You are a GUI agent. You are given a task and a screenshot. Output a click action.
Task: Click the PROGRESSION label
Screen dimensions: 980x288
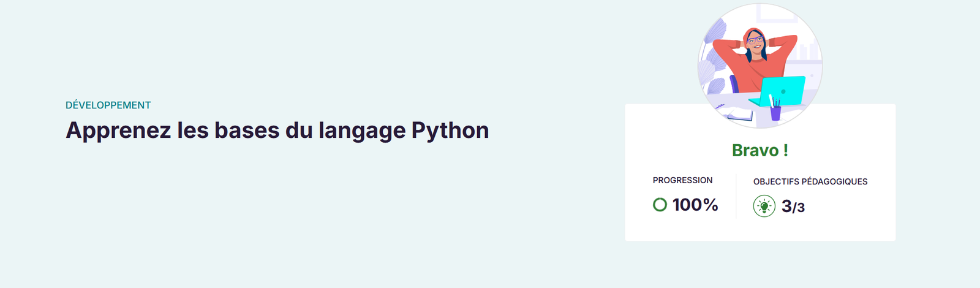(x=682, y=180)
